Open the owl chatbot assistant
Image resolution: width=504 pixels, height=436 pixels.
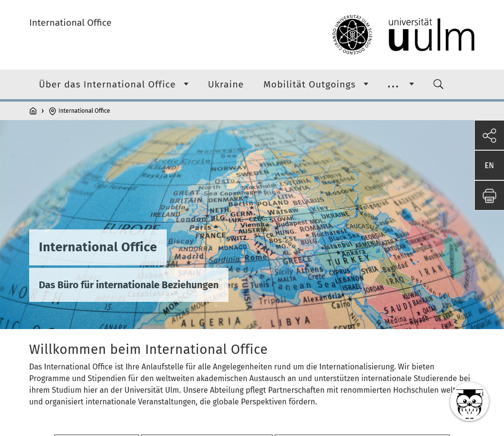[x=469, y=401]
